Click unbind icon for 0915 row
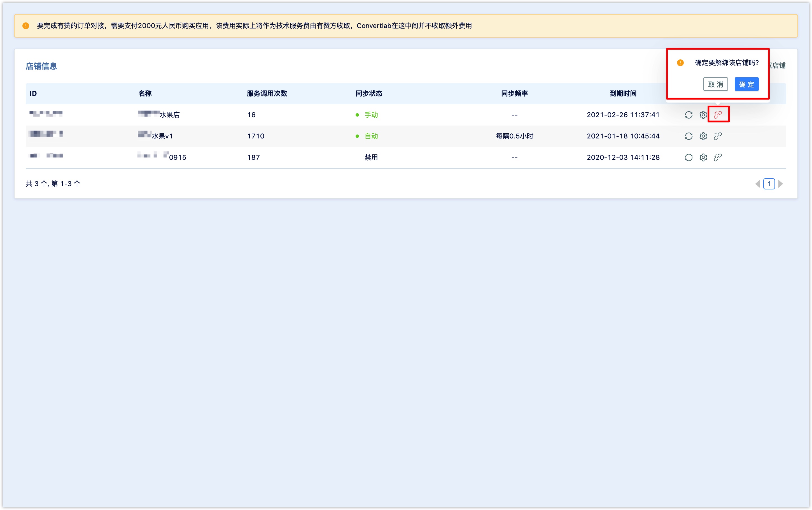Screen dimensions: 812x510 coord(718,157)
